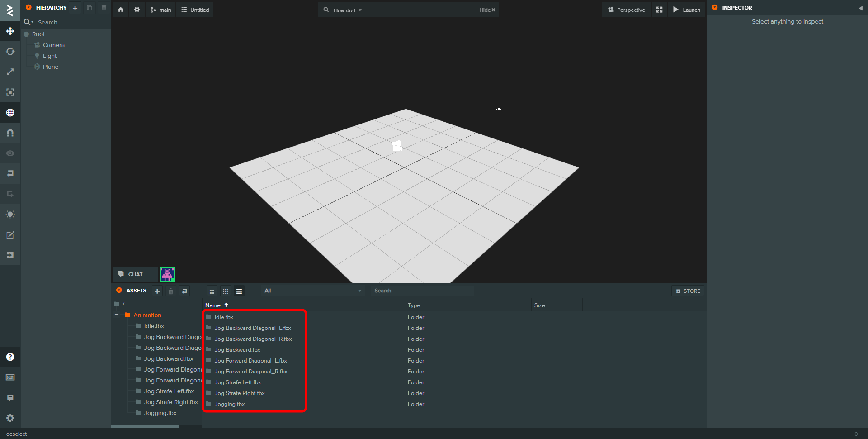This screenshot has height=439, width=868.
Task: Open the Hierarchy search filter dropdown
Action: [x=28, y=22]
